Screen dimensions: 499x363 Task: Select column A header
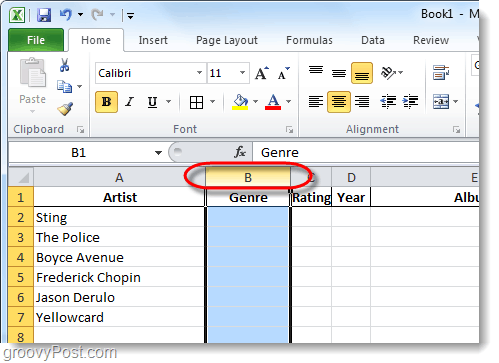click(x=119, y=178)
